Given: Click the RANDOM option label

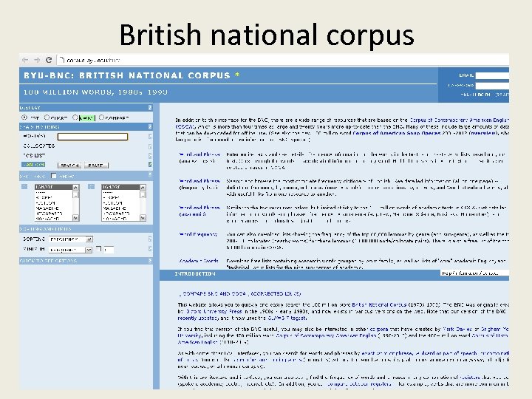Looking at the screenshot, I should tap(33, 165).
